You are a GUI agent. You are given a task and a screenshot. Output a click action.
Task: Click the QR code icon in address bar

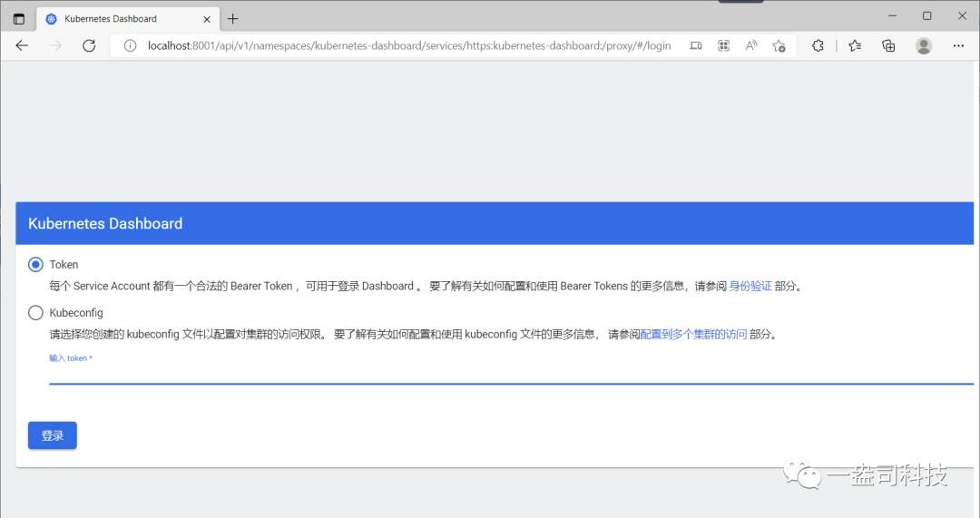(x=723, y=45)
